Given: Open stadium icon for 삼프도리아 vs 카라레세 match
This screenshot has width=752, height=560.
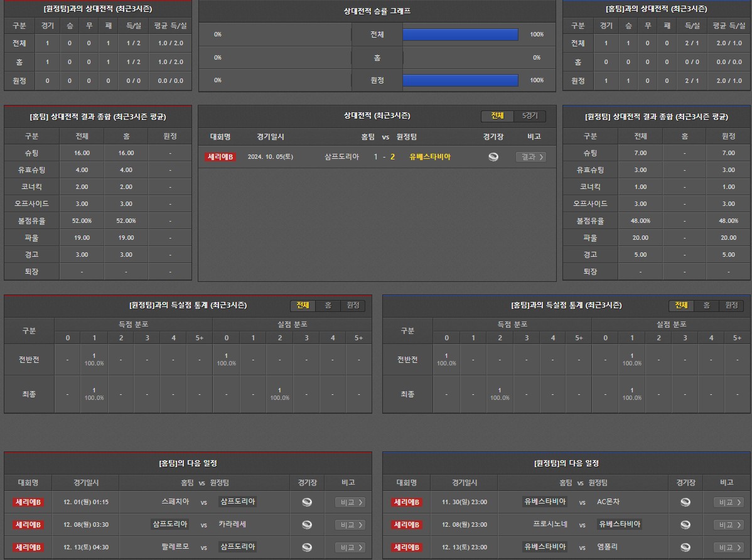Looking at the screenshot, I should pos(307,525).
